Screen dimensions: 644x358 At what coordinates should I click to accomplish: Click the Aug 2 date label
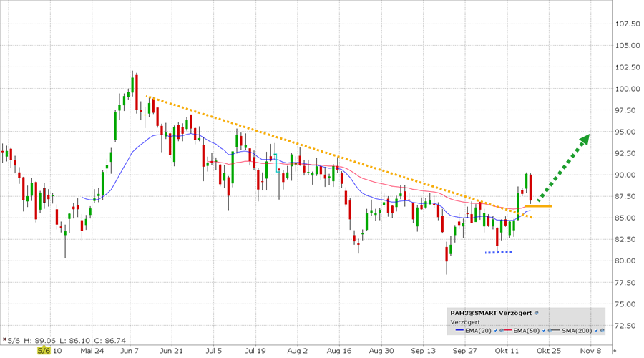pyautogui.click(x=298, y=351)
